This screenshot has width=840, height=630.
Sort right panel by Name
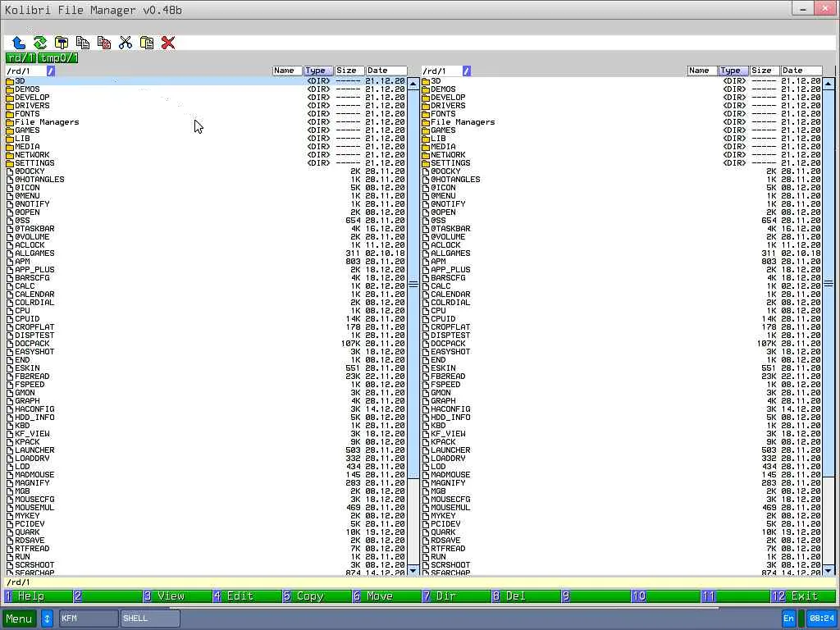[x=702, y=71]
